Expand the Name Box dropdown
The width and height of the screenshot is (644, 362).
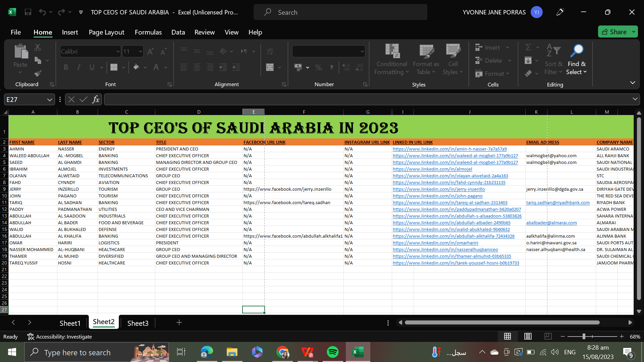50,100
